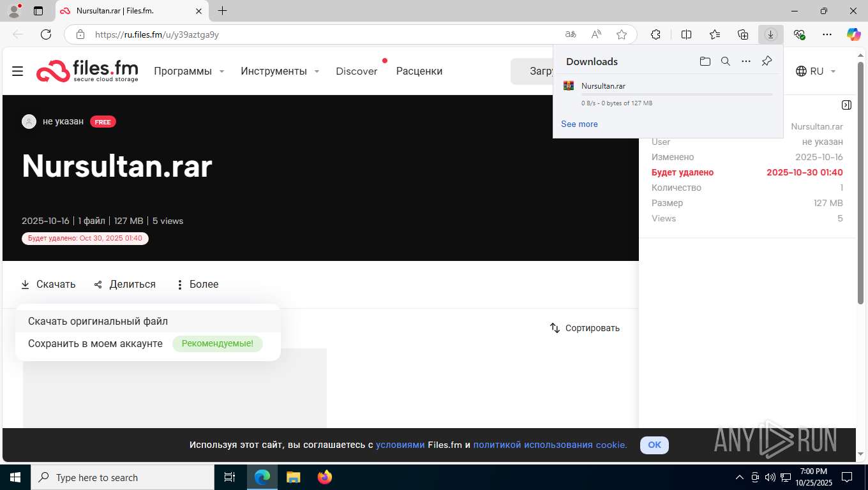Open Task View on the taskbar

(x=230, y=477)
